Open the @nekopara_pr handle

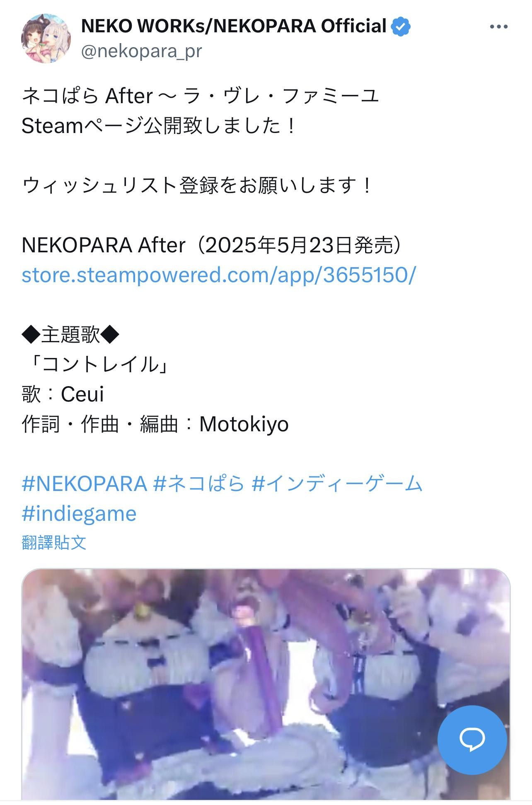pyautogui.click(x=141, y=51)
